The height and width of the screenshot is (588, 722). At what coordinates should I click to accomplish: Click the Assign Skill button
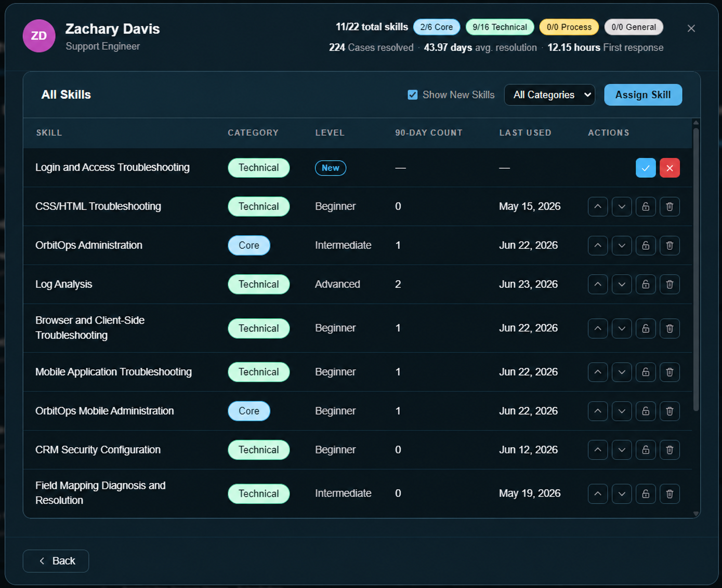click(643, 95)
